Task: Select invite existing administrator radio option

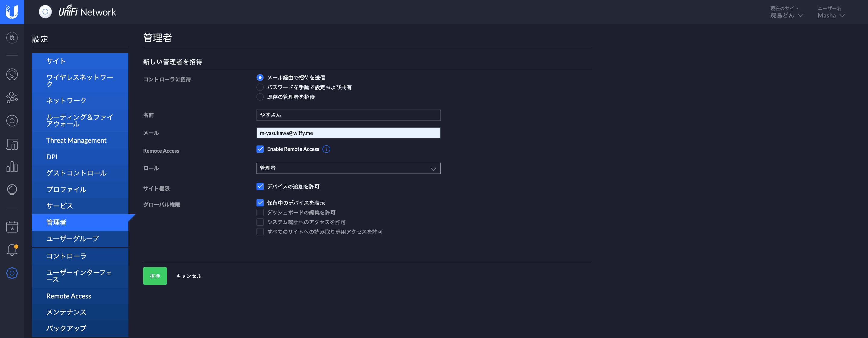Action: 260,97
